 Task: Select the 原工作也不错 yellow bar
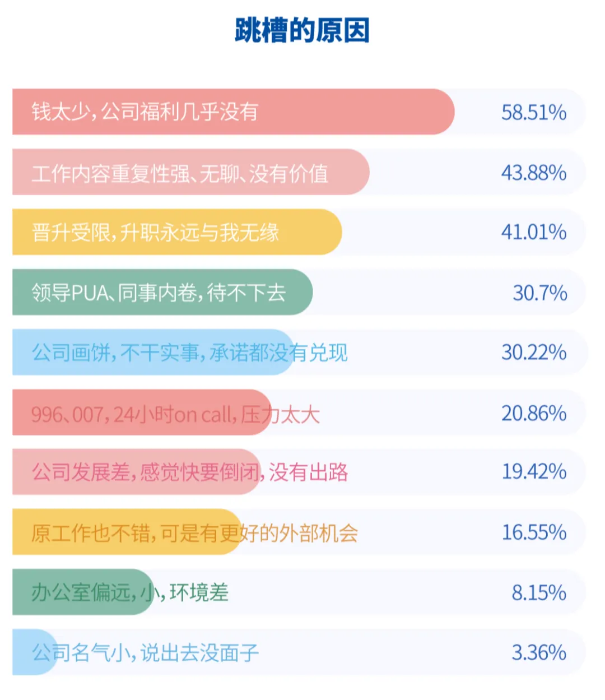coord(127,532)
